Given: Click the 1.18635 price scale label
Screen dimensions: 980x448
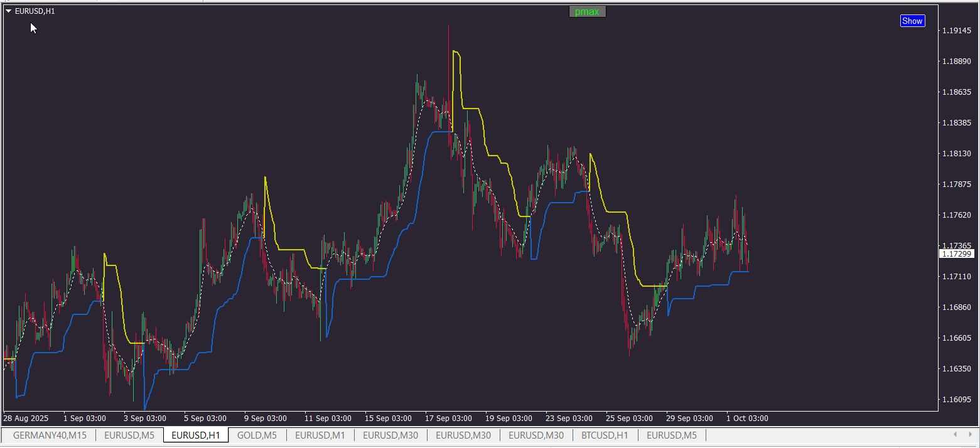Looking at the screenshot, I should [958, 92].
